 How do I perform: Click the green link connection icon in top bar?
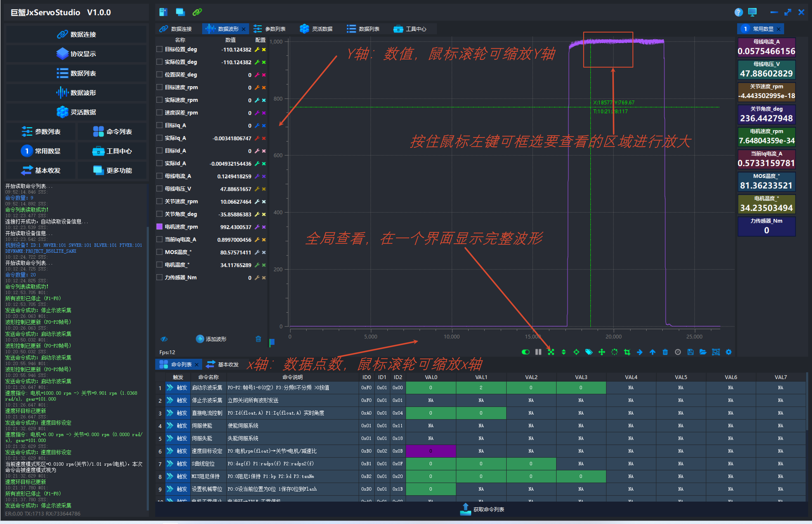pos(197,12)
